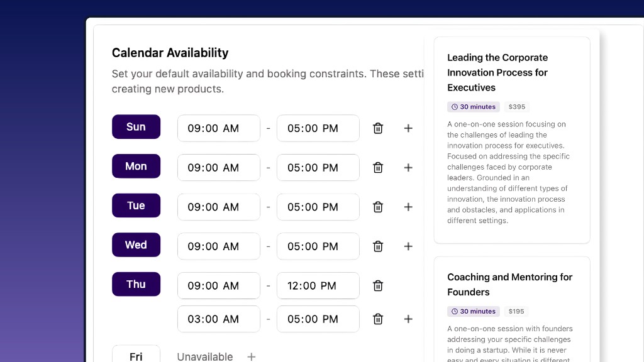This screenshot has height=362, width=644.
Task: Edit Wednesday start time 09:00 AM
Action: pos(218,246)
